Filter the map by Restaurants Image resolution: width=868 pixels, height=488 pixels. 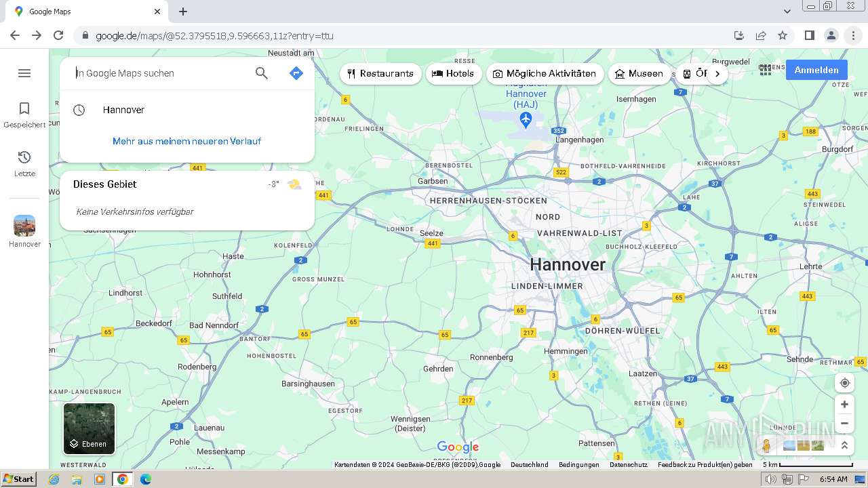[x=380, y=74]
